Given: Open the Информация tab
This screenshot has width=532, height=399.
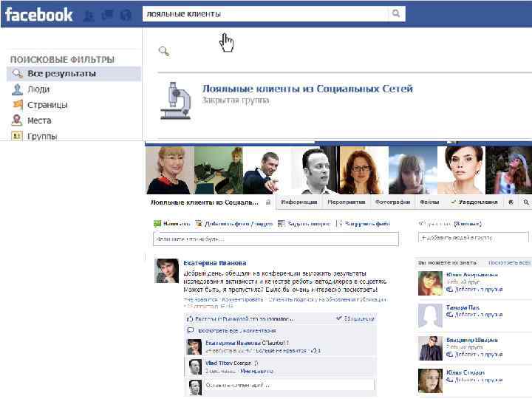Looking at the screenshot, I should tap(299, 202).
